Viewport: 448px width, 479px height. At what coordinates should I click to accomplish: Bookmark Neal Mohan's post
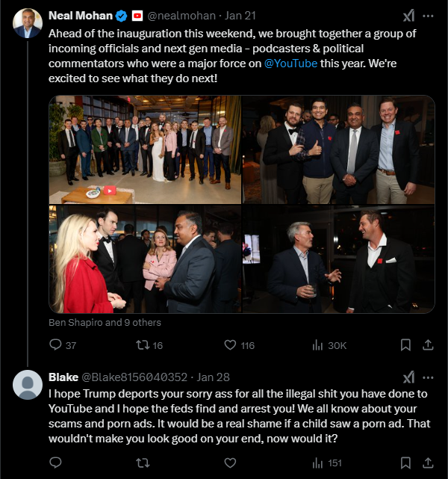[405, 345]
